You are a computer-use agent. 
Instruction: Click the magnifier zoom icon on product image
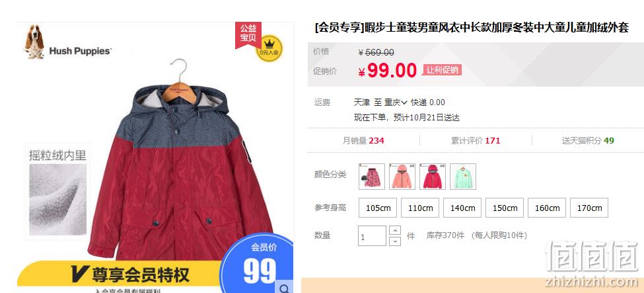[285, 288]
